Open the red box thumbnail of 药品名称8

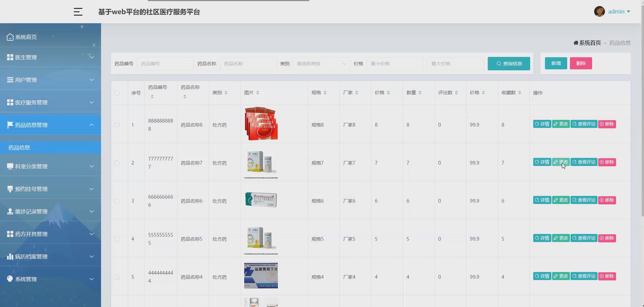pos(261,124)
